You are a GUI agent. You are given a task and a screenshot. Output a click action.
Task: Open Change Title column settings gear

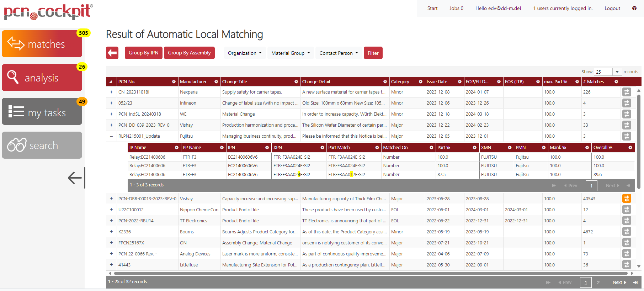coord(296,82)
